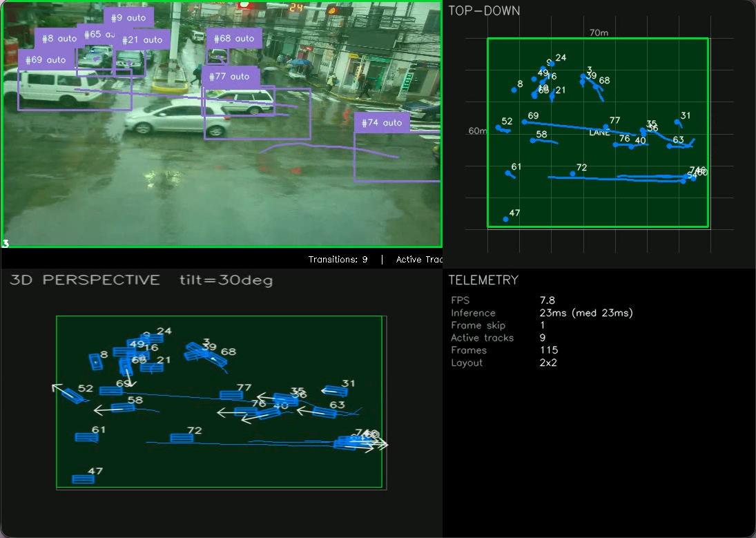Image resolution: width=756 pixels, height=538 pixels.
Task: Select the #21 auto track label
Action: click(x=142, y=39)
